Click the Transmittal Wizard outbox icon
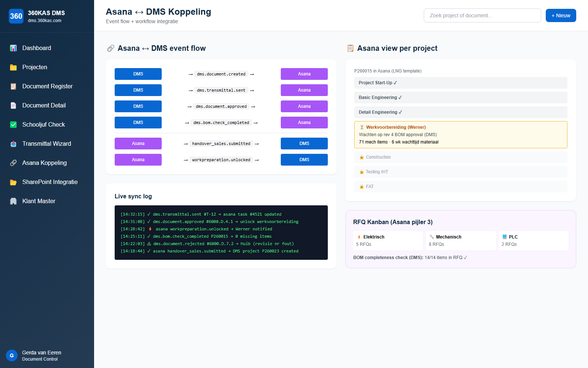Image resolution: width=588 pixels, height=368 pixels. coord(13,144)
